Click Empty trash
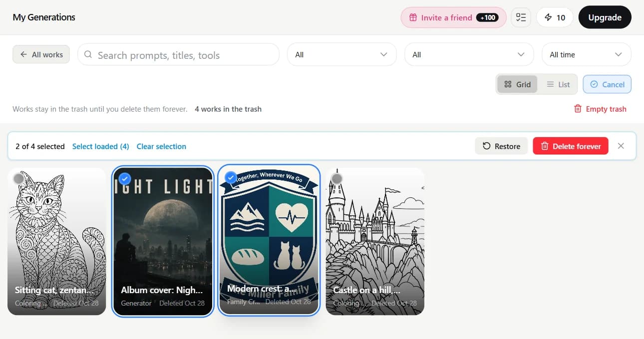 [x=600, y=109]
